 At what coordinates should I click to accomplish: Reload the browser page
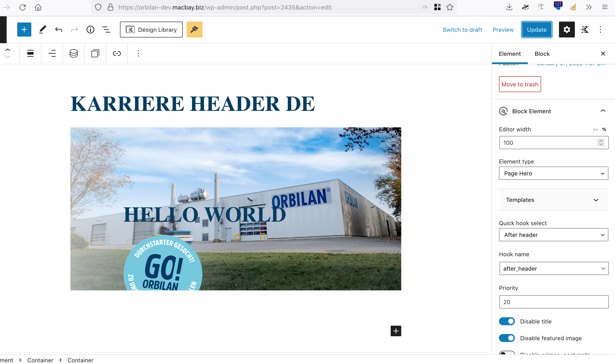(x=22, y=7)
